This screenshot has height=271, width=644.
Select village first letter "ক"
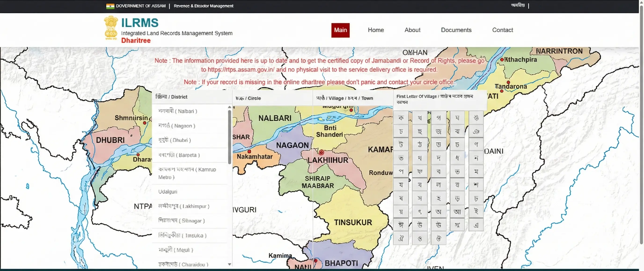(x=401, y=118)
